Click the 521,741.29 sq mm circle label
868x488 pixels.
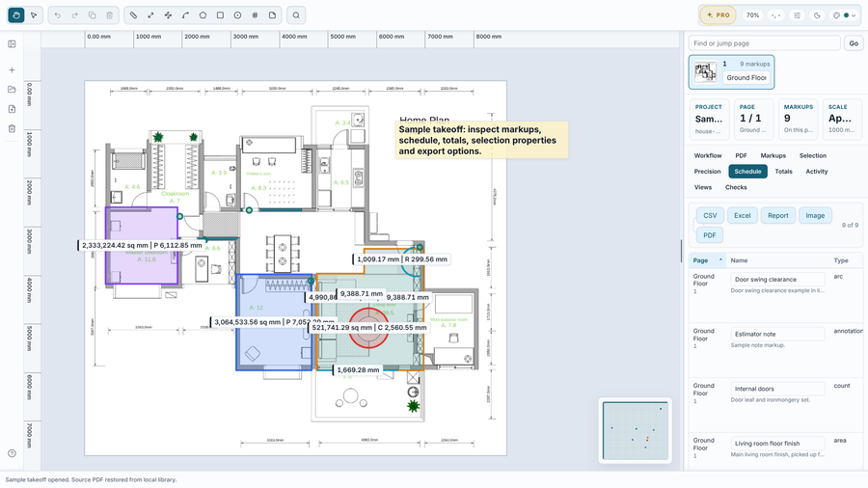[x=369, y=328]
